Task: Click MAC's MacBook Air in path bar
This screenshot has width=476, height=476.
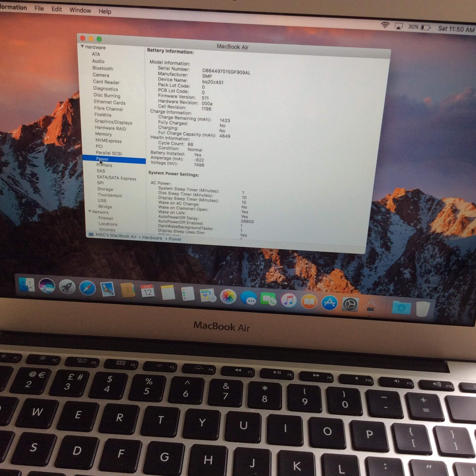Action: [116, 236]
